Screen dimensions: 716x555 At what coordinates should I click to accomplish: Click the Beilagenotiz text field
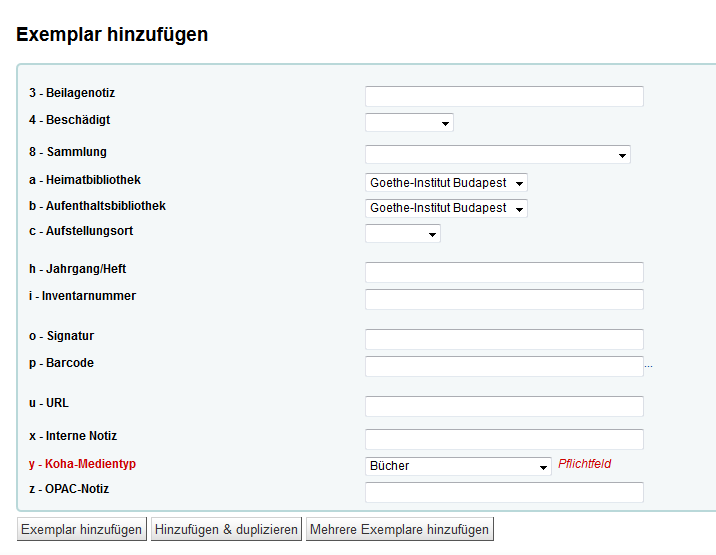pos(504,96)
